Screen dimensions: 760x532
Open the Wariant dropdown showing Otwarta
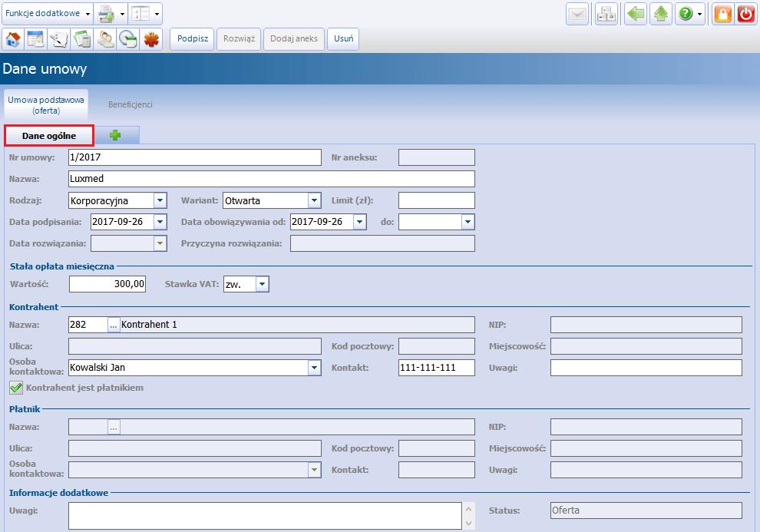(314, 200)
